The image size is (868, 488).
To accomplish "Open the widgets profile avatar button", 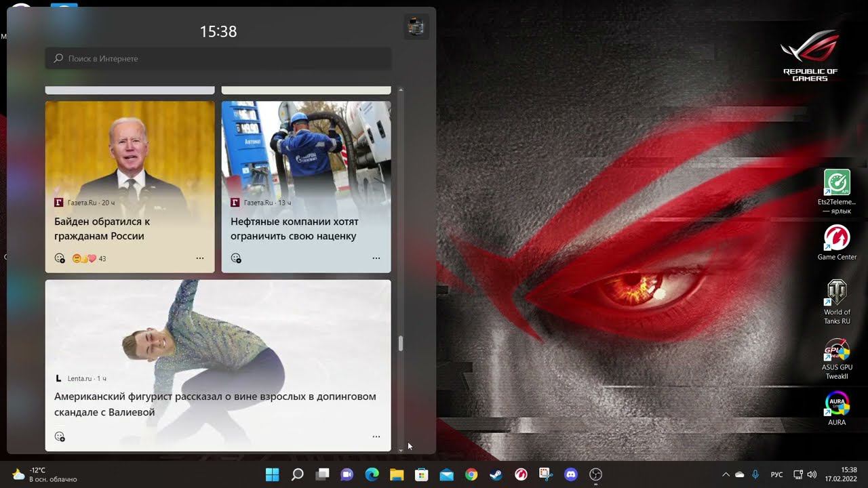I will (x=416, y=27).
